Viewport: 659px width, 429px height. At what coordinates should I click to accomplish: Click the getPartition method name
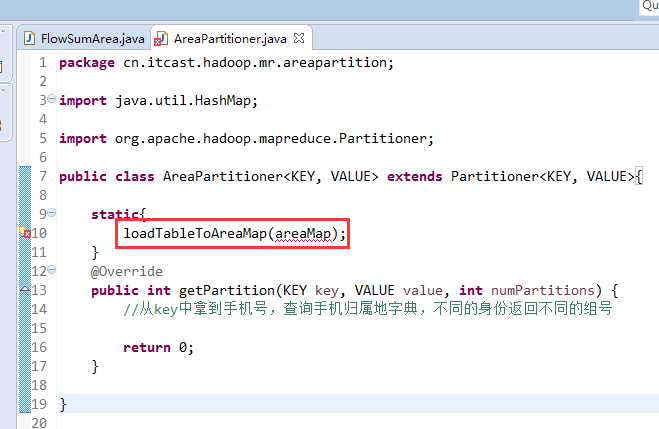tap(227, 291)
